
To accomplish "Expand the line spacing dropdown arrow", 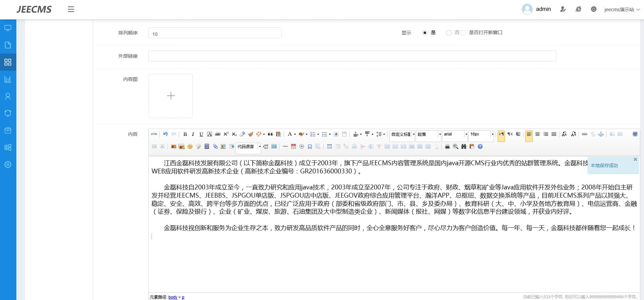I will click(384, 134).
